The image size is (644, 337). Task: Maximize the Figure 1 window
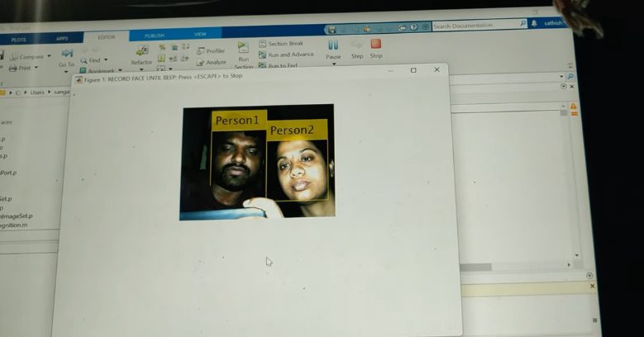click(413, 70)
